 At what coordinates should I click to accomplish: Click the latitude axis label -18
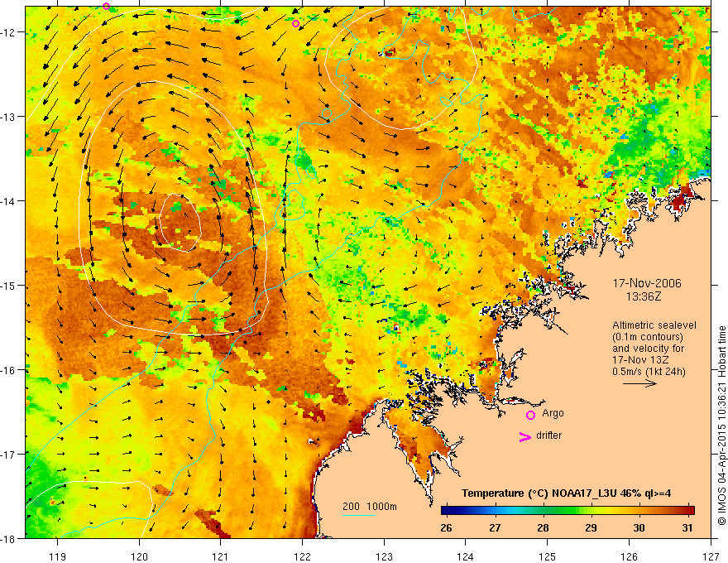tap(9, 538)
